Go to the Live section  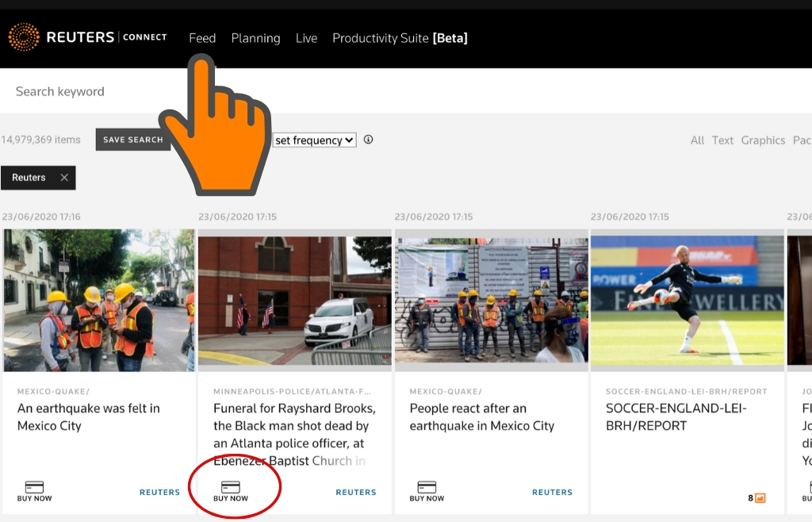(x=306, y=38)
